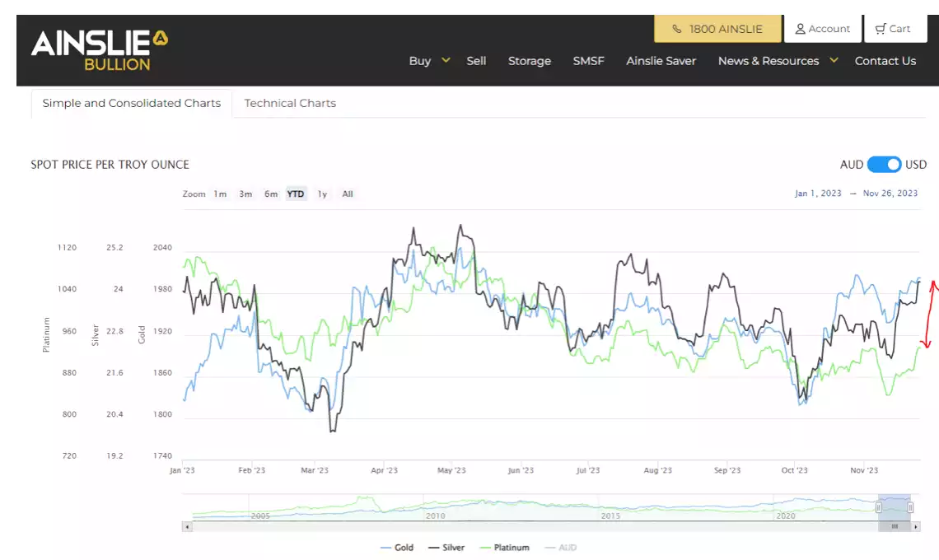
Task: Open the News & Resources dropdown
Action: click(x=768, y=60)
